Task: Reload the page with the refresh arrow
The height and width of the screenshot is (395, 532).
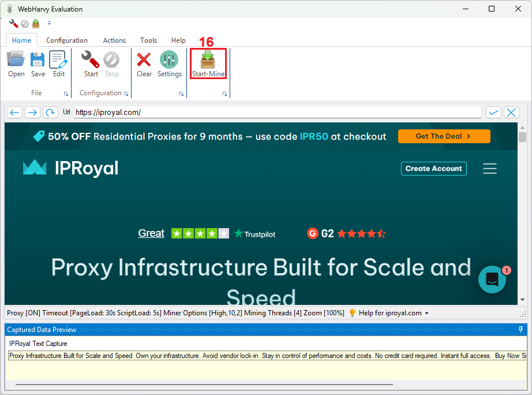Action: click(x=51, y=113)
